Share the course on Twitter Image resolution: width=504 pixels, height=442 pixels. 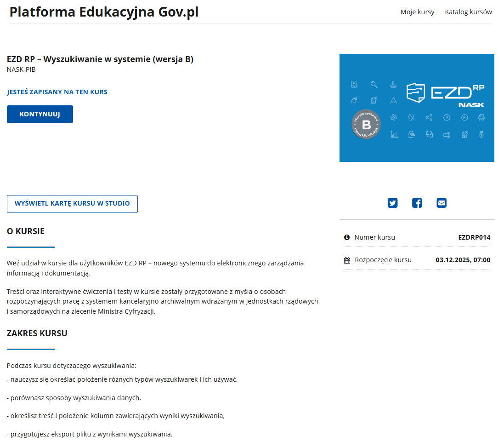coord(392,202)
